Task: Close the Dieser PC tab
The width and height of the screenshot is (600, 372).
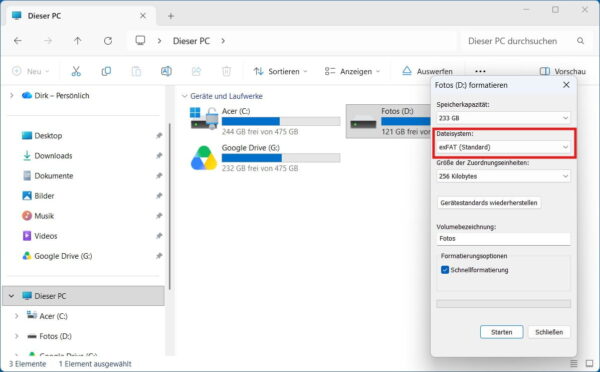Action: point(143,16)
